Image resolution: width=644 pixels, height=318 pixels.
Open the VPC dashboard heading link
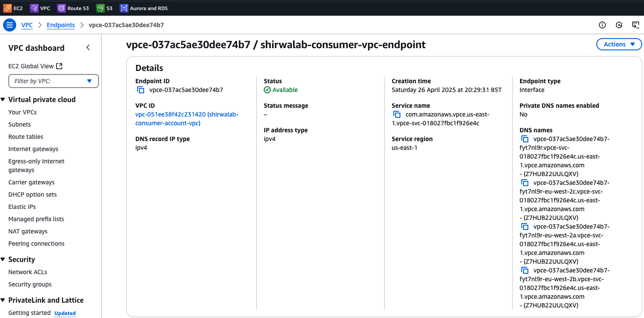[x=36, y=48]
